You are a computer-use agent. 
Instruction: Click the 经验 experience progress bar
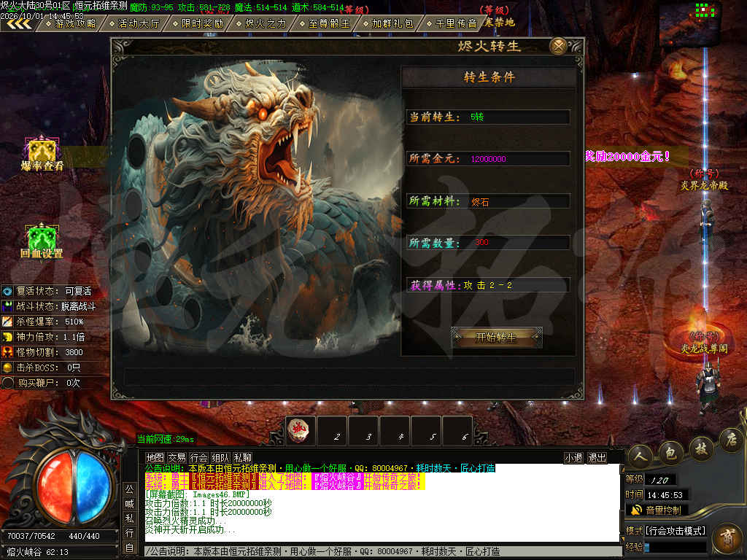675,548
